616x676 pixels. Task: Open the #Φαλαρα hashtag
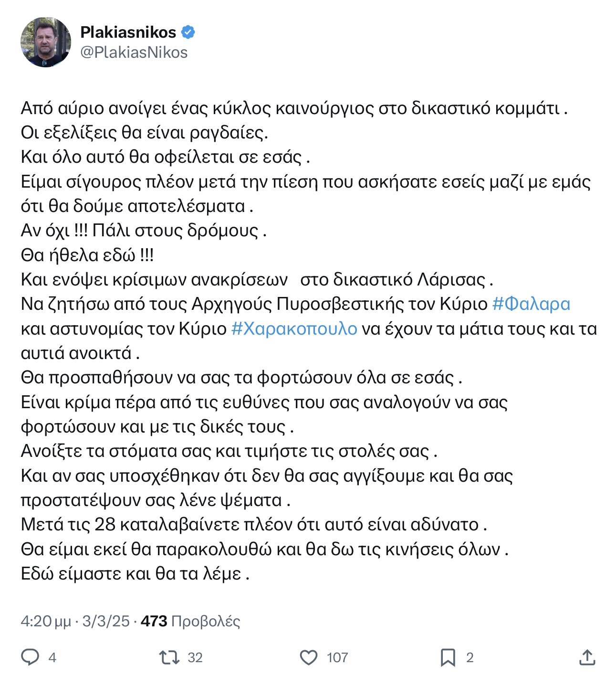531,304
